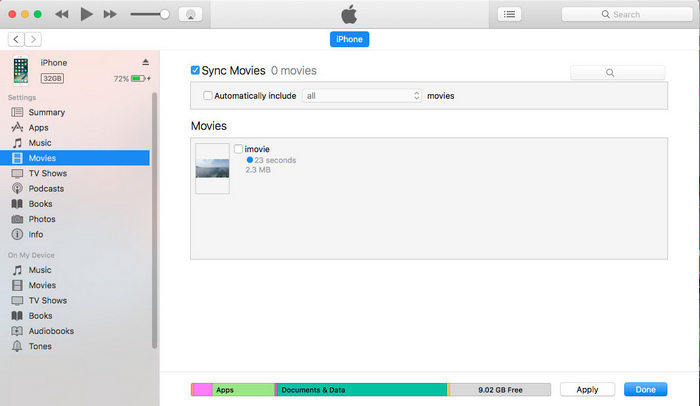Click the iTunes Search field

point(626,14)
